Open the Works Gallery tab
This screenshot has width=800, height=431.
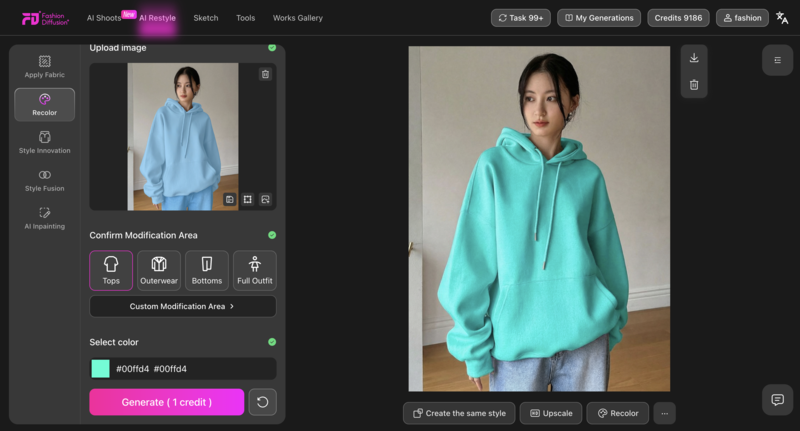pos(297,18)
